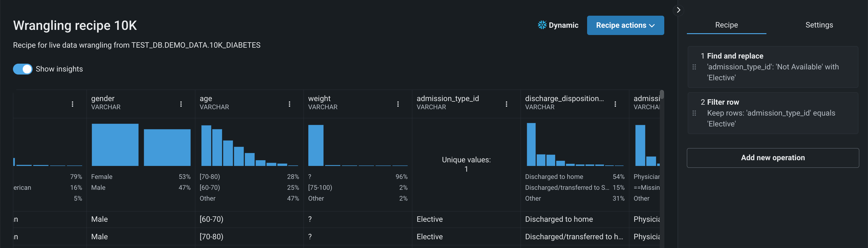Image resolution: width=868 pixels, height=248 pixels.
Task: Open discharge_disposition column options menu
Action: 615,104
